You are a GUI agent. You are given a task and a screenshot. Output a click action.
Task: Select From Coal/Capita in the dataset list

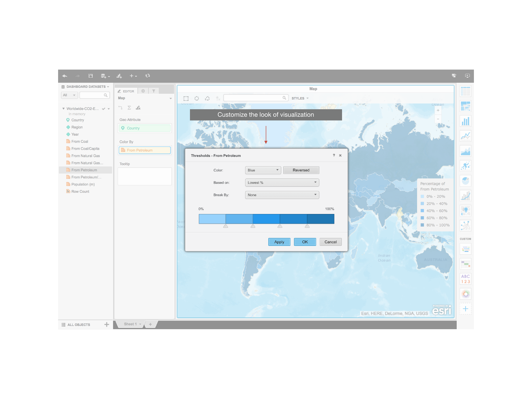click(85, 149)
